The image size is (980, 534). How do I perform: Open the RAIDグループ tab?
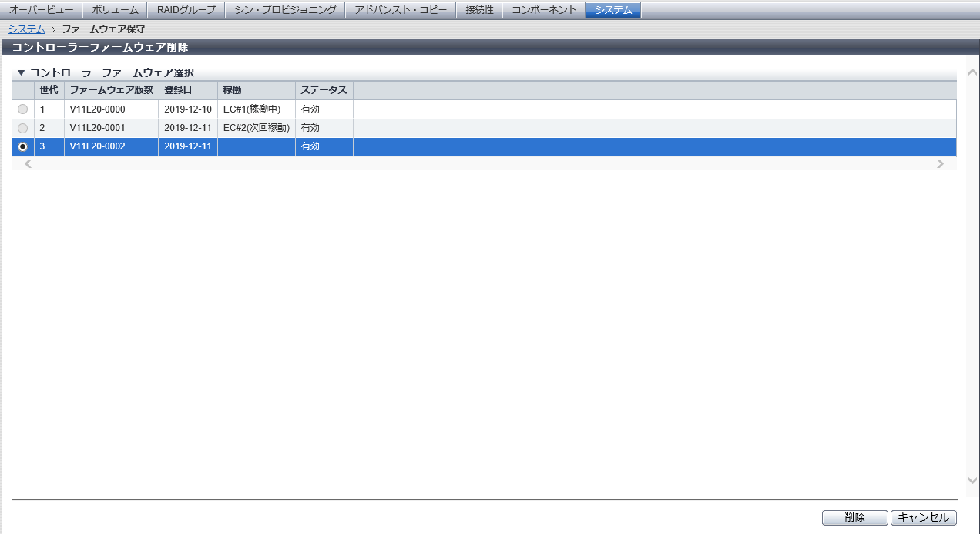(x=186, y=10)
